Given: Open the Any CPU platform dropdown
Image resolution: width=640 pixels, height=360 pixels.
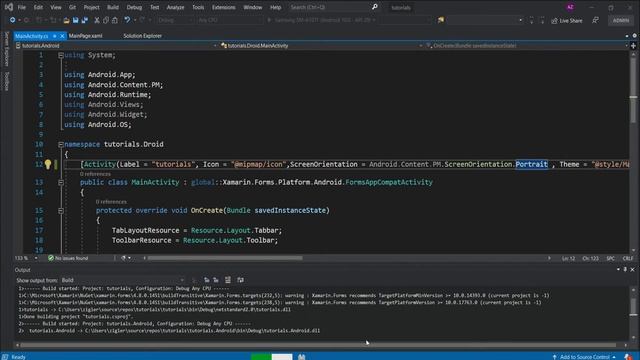Looking at the screenshot, I should coord(229,20).
